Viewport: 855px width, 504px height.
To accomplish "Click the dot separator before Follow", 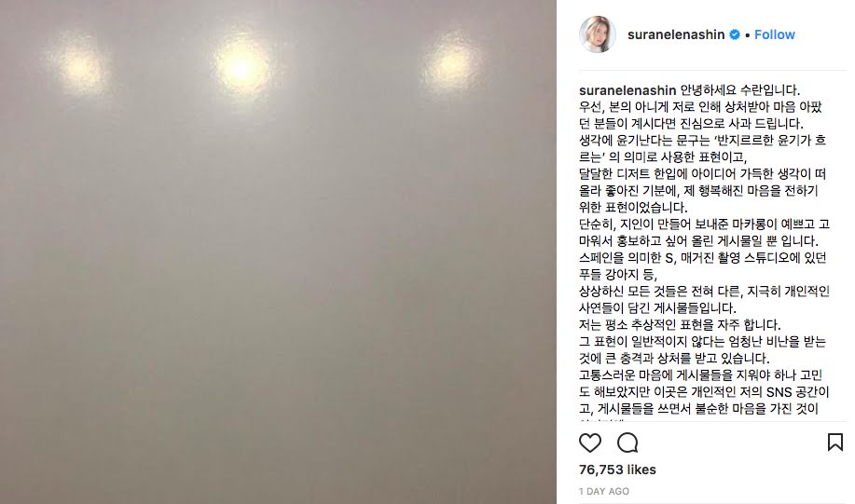I will 748,35.
